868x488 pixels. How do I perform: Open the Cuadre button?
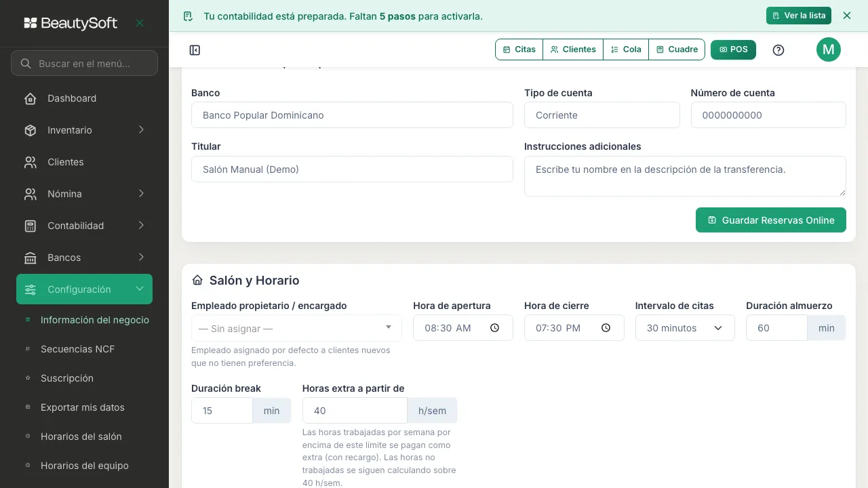click(x=677, y=49)
